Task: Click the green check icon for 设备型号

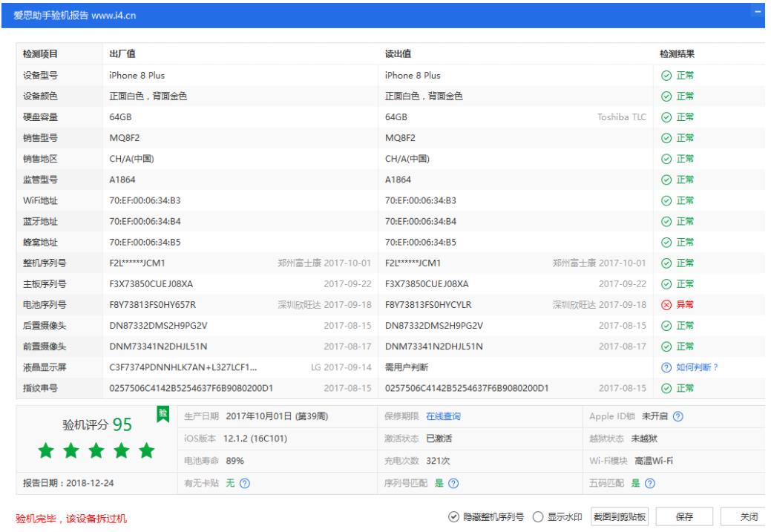Action: [666, 76]
